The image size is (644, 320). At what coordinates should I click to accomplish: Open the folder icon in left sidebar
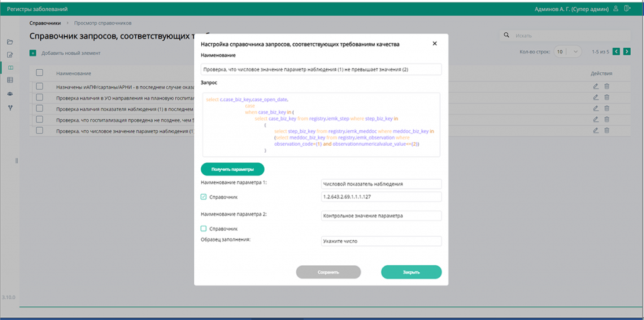10,42
